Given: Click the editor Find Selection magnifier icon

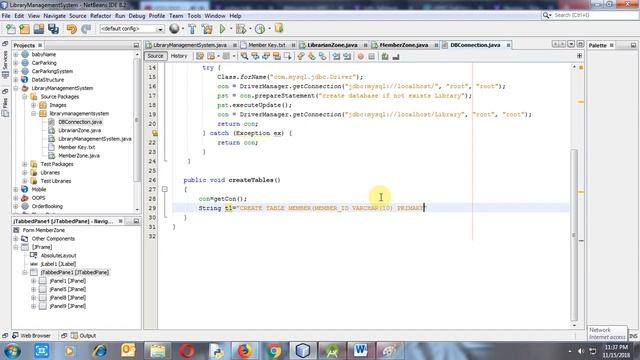Looking at the screenshot, I should point(244,56).
